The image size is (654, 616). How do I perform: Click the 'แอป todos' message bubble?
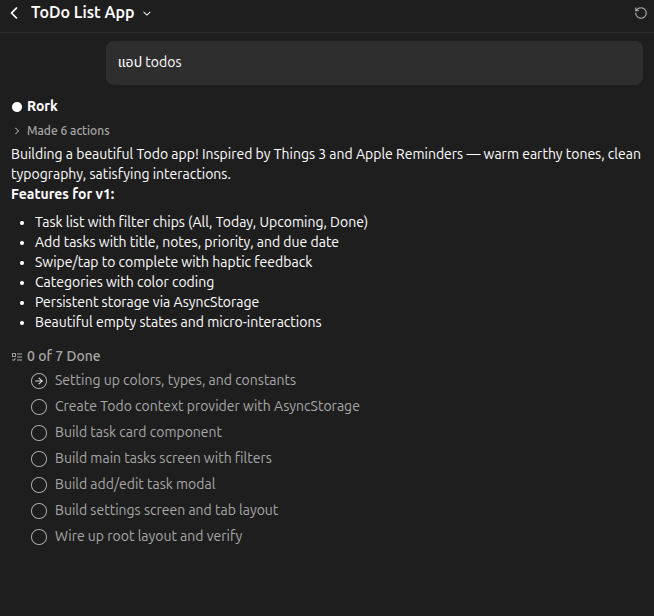(x=374, y=63)
